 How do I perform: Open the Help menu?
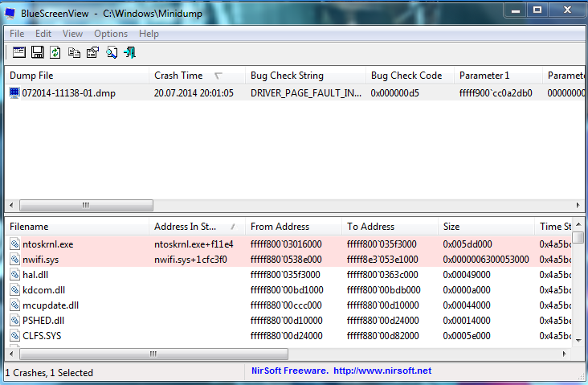[149, 34]
